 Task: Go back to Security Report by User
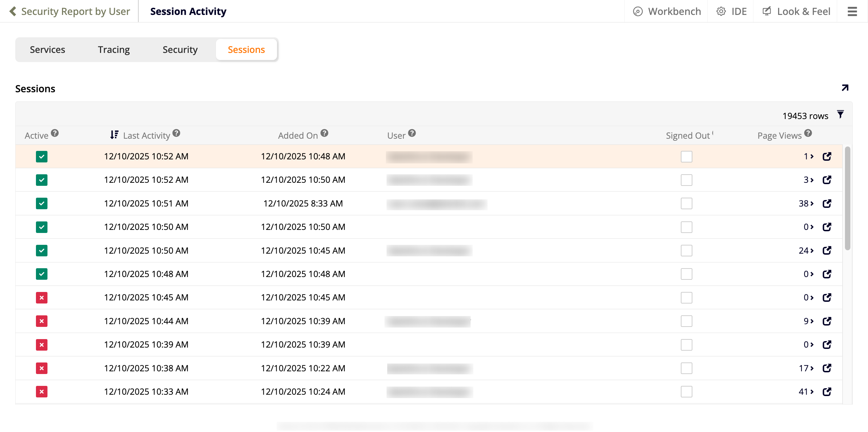tap(70, 11)
